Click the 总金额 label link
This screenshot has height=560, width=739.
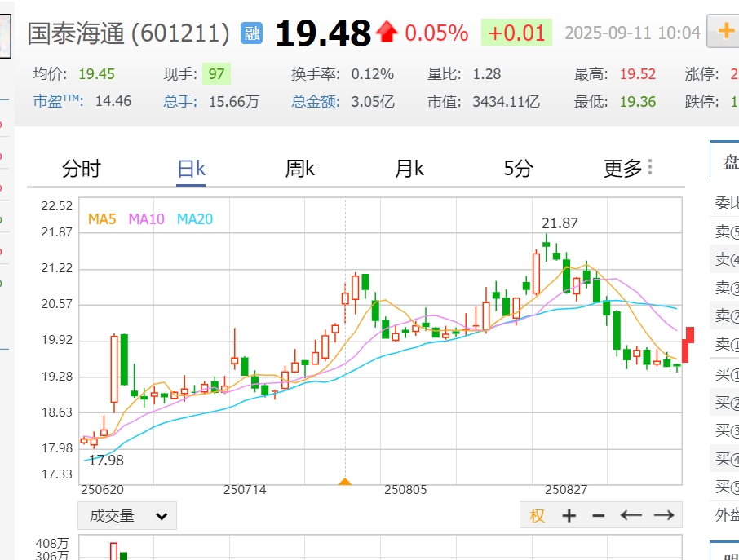pos(316,101)
